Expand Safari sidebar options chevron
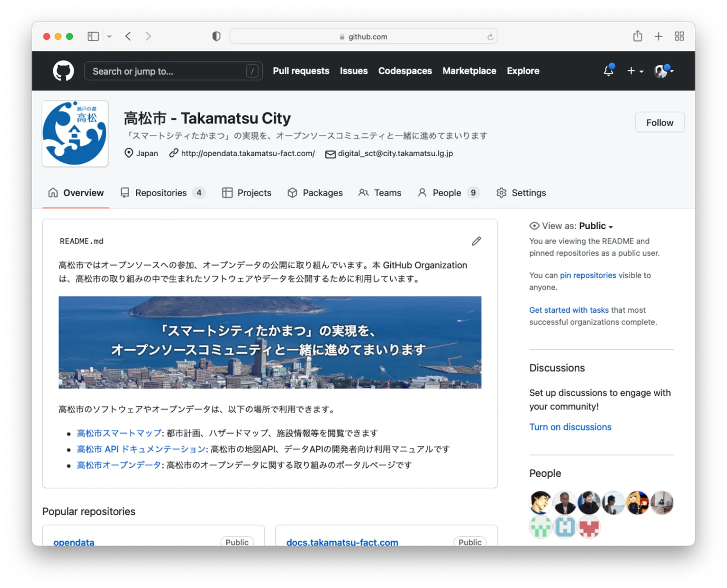Image resolution: width=727 pixels, height=588 pixels. (110, 36)
